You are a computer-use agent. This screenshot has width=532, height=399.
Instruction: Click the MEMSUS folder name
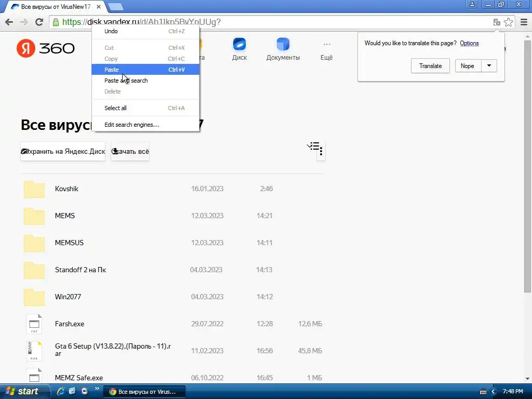pos(69,243)
